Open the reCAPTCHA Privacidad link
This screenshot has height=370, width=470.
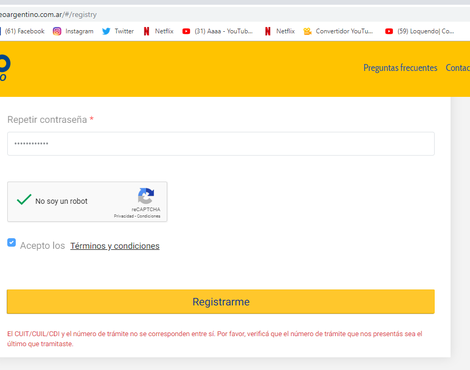[x=124, y=216]
